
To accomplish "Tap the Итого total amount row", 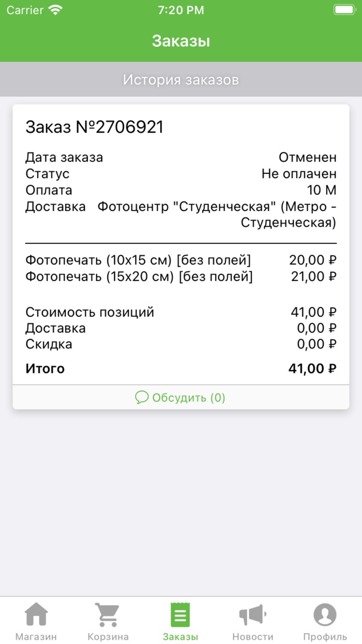I will pyautogui.click(x=181, y=368).
